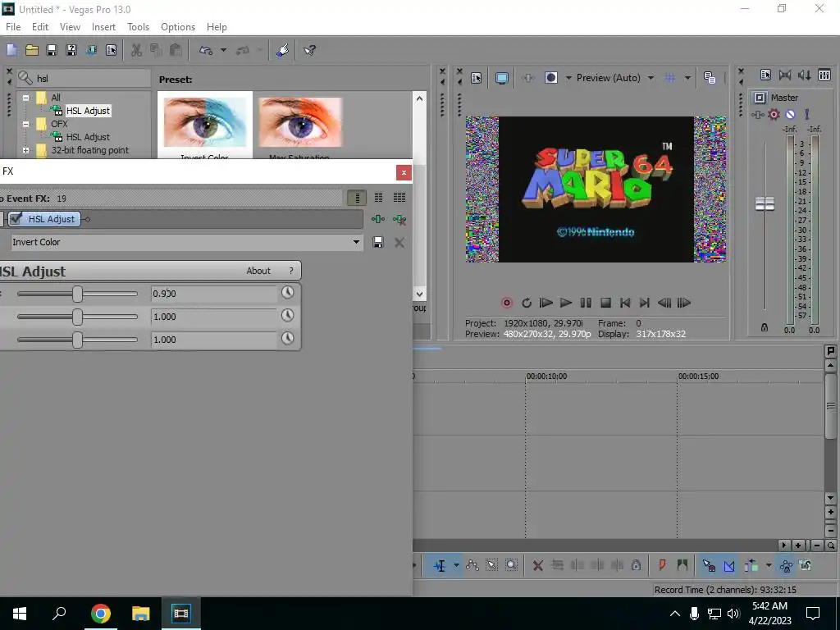Close the Video Event FX window
Viewport: 840px width, 630px height.
point(404,172)
